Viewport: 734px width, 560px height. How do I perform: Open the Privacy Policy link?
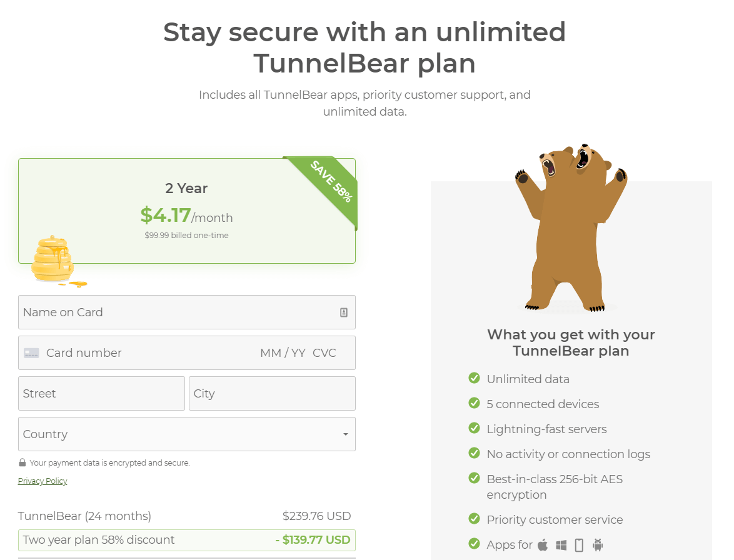[x=42, y=481]
